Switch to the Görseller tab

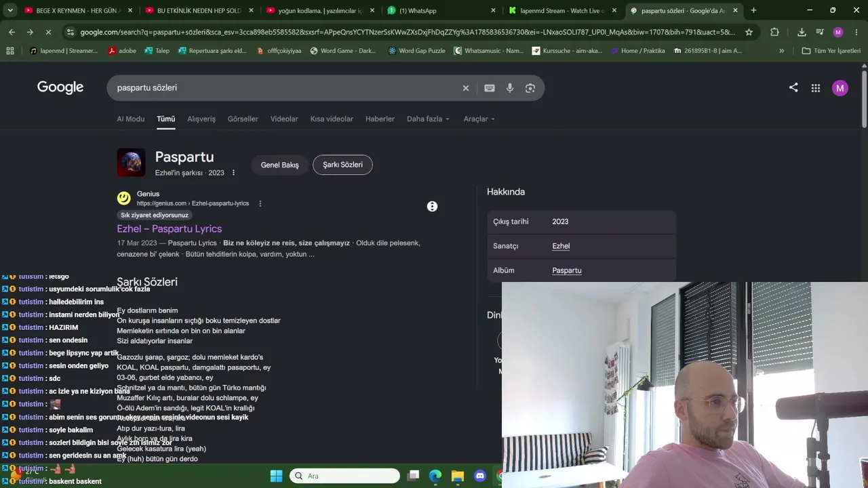243,119
